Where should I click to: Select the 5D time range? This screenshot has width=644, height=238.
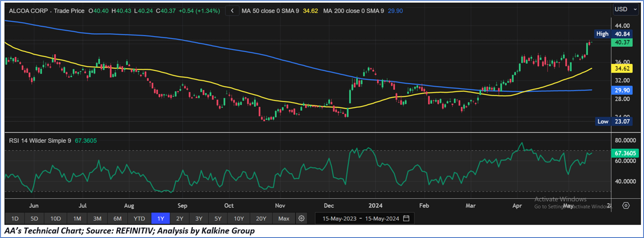34,218
